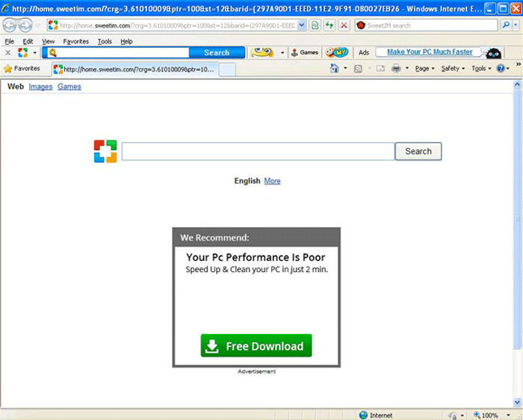The height and width of the screenshot is (420, 523).
Task: Open the Page dropdown menu
Action: (x=424, y=69)
